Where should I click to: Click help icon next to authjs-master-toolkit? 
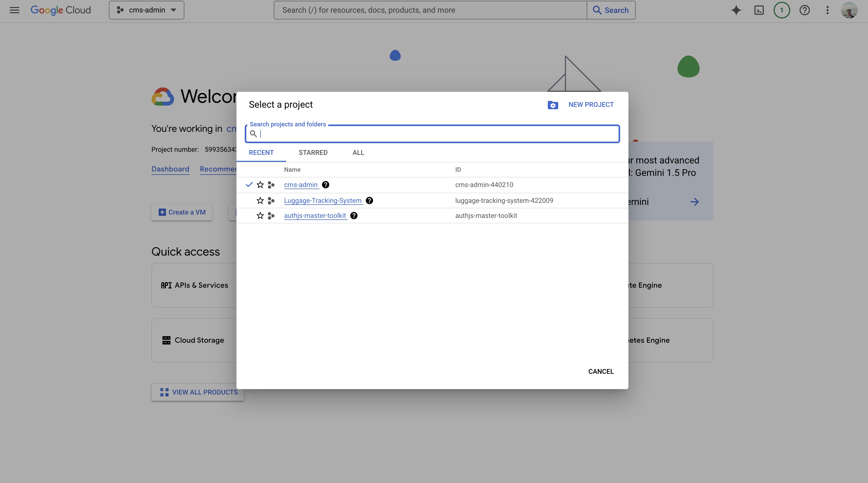(x=353, y=216)
